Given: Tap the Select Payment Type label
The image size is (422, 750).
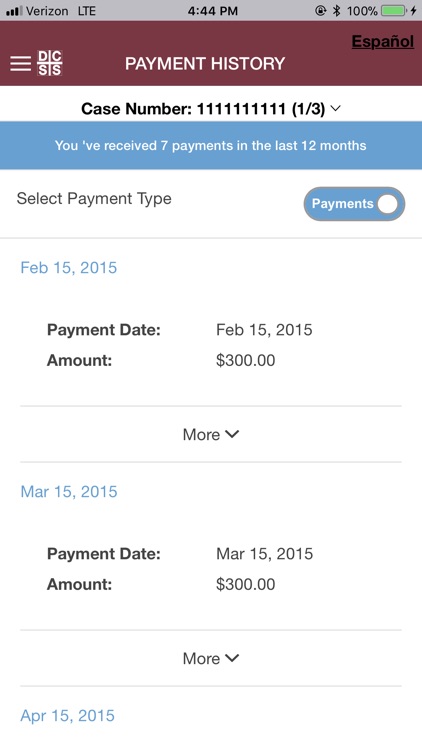Looking at the screenshot, I should click(94, 199).
